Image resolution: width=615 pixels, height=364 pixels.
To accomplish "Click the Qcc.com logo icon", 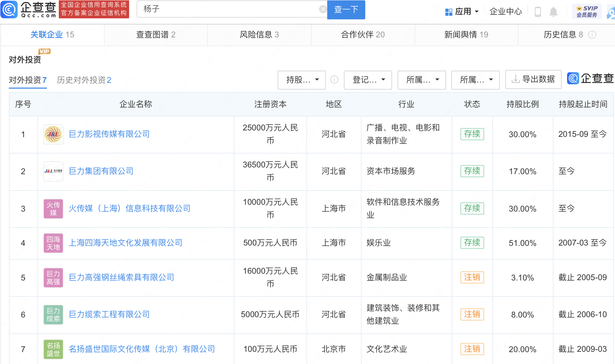I will 9,9.
